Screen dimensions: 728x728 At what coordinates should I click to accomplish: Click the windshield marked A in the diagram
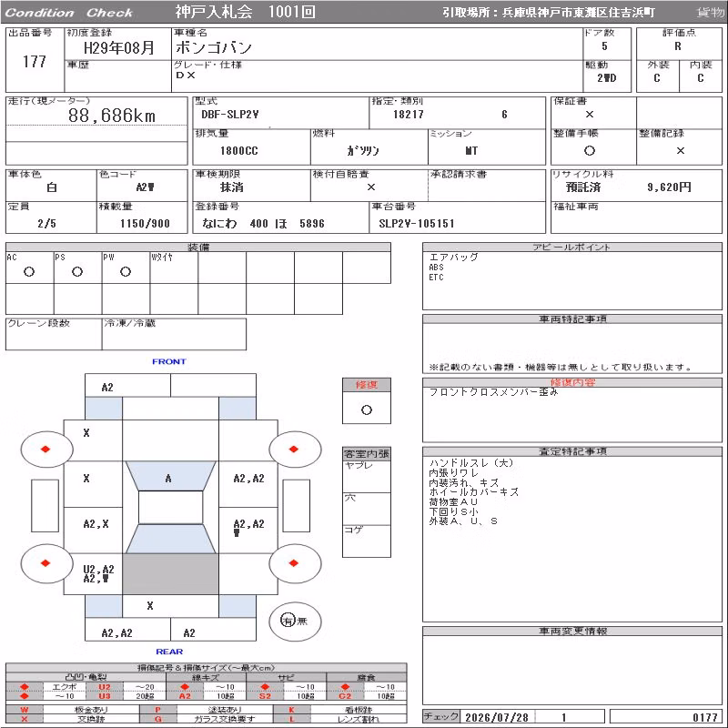coord(170,476)
